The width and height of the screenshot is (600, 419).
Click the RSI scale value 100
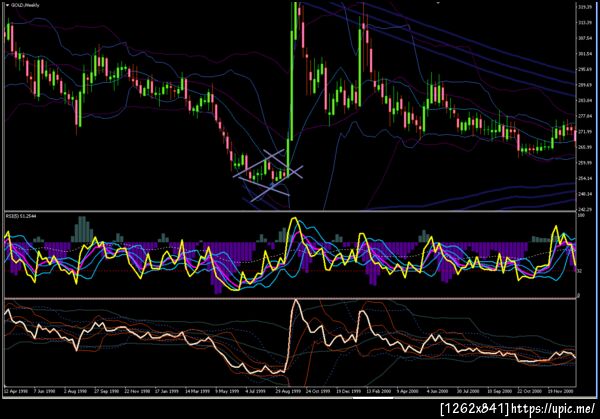point(581,216)
